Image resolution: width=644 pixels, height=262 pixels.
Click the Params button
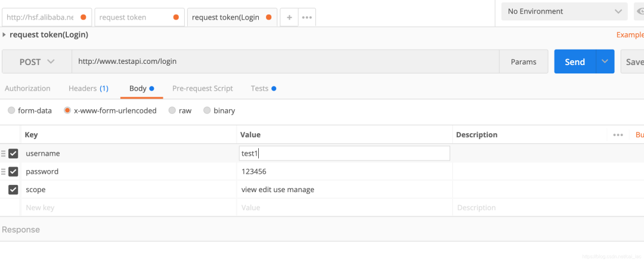point(524,61)
